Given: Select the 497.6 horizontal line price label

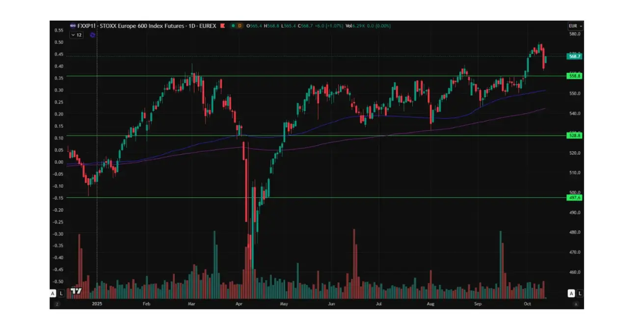Looking at the screenshot, I should click(574, 198).
